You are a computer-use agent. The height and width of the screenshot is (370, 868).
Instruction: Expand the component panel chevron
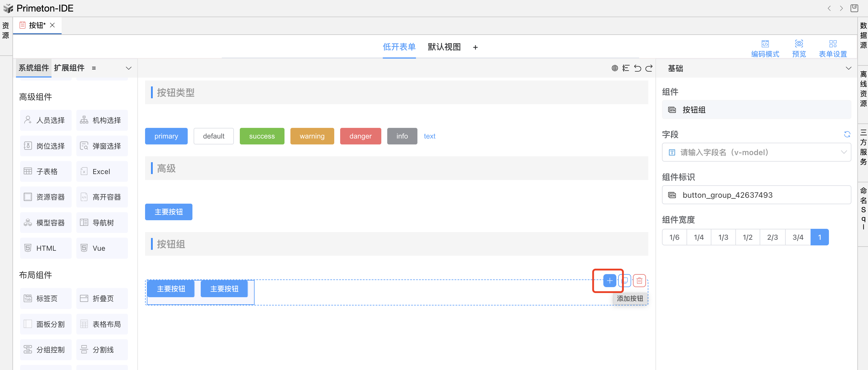[128, 68]
